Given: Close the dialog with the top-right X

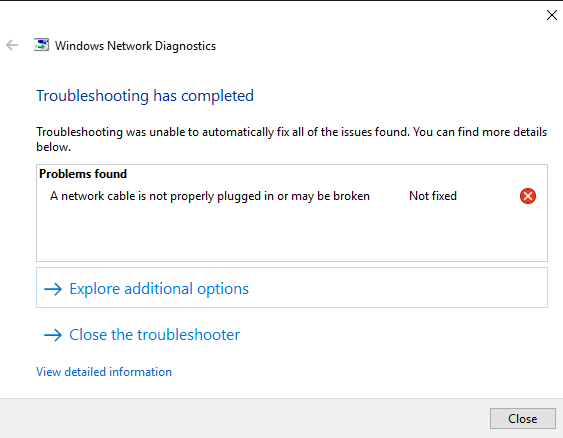Looking at the screenshot, I should (x=552, y=15).
